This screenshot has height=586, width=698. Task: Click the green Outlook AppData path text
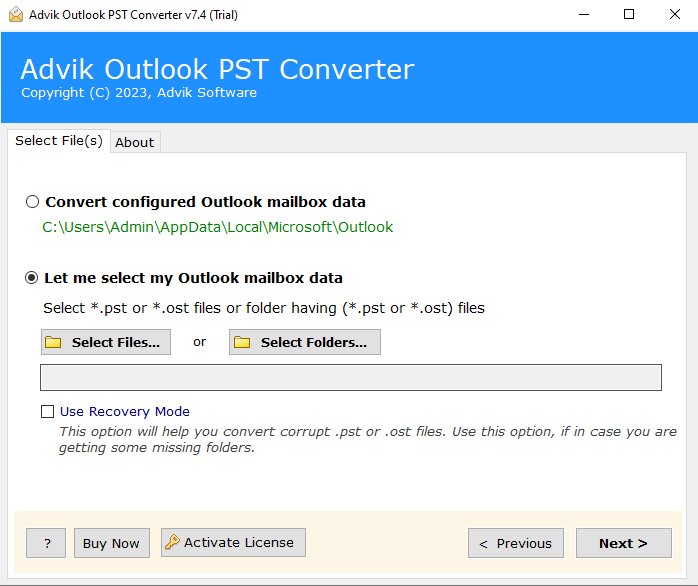click(x=217, y=227)
